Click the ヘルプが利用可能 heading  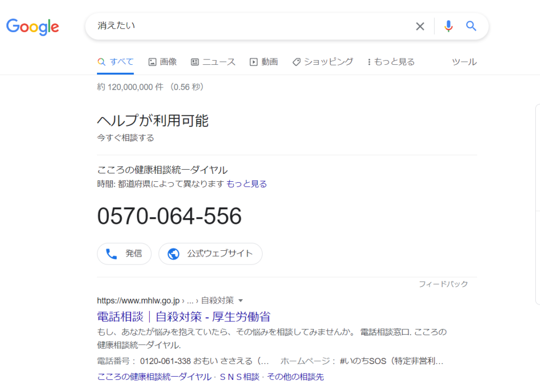[152, 121]
